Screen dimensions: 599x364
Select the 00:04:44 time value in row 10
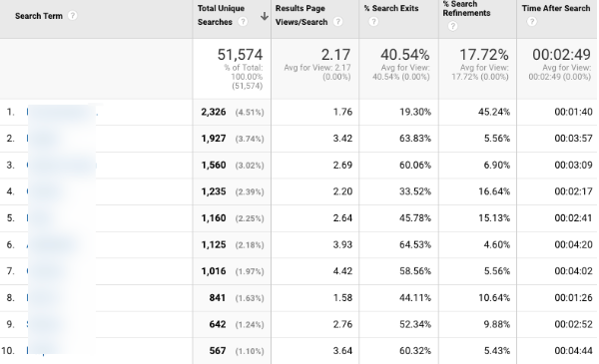pos(573,350)
